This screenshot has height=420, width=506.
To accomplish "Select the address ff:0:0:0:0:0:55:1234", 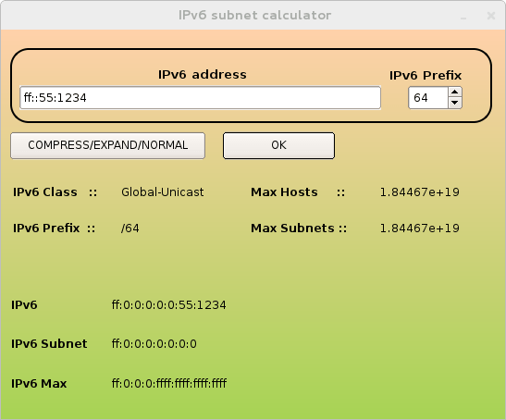I will [168, 304].
